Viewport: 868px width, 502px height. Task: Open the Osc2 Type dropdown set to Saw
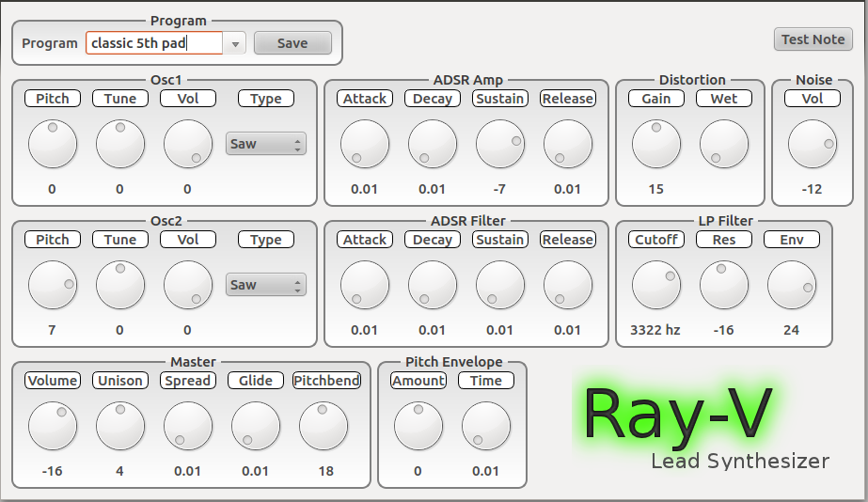[x=266, y=285]
